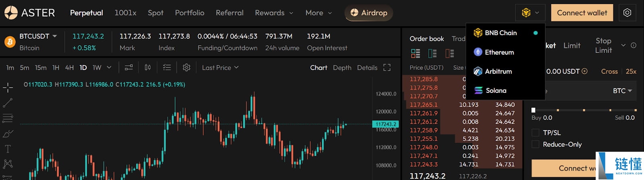Screen dimensions: 644x180
Task: Open the Last Price dropdown
Action: click(x=220, y=67)
